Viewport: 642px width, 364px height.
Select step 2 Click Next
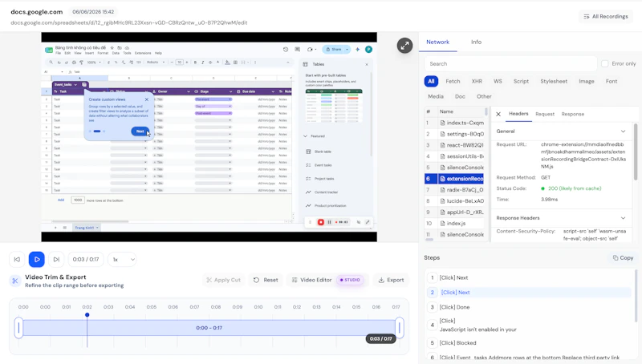(x=528, y=293)
